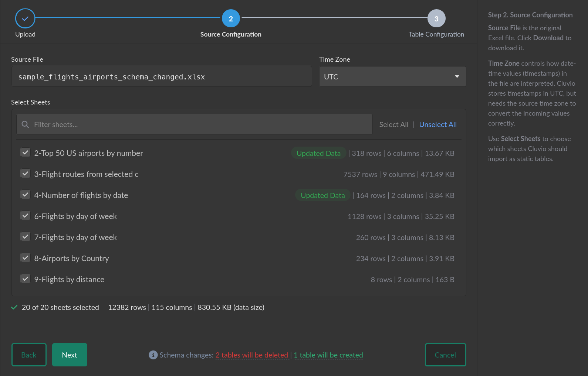
Task: Click the Upload step checkmark circle
Action: tap(25, 18)
